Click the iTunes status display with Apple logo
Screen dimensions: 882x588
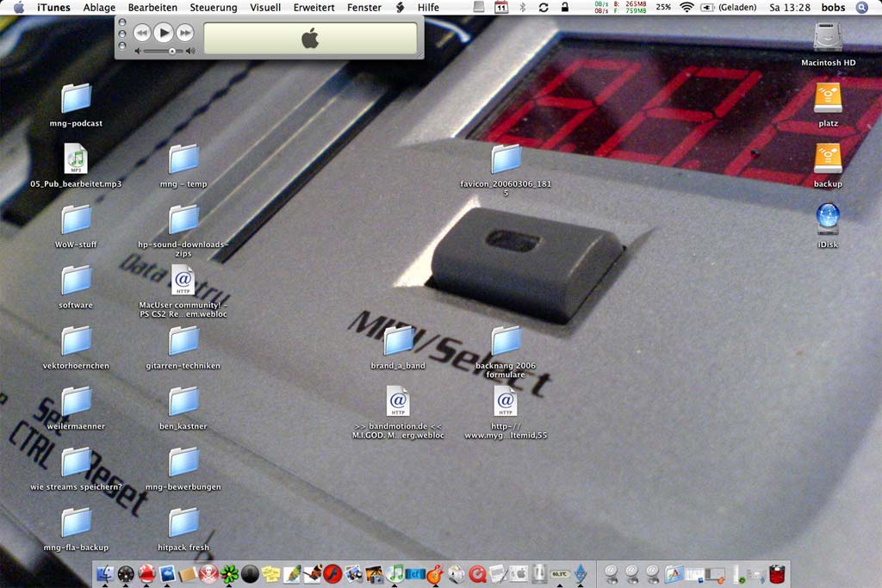310,38
